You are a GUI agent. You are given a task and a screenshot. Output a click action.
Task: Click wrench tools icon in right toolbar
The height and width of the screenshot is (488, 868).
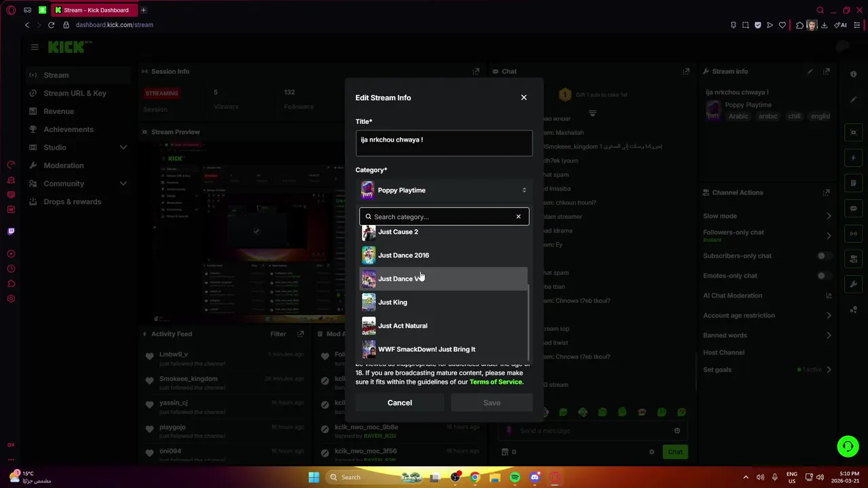point(854,284)
